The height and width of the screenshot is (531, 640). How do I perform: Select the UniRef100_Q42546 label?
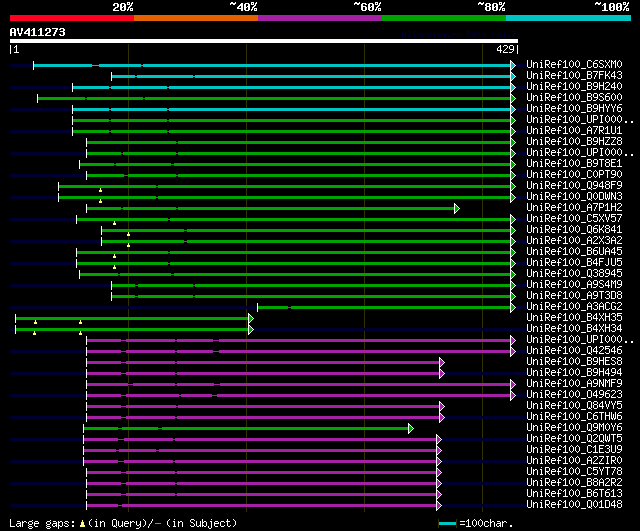(x=574, y=351)
